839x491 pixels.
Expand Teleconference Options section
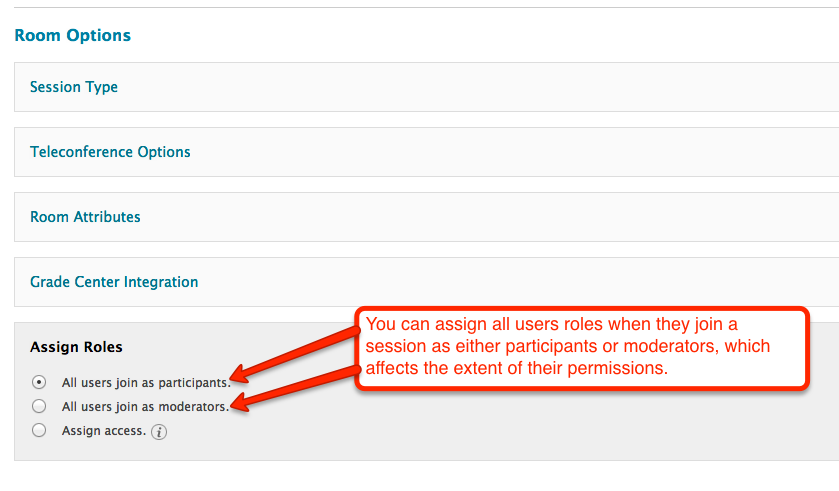[426, 152]
